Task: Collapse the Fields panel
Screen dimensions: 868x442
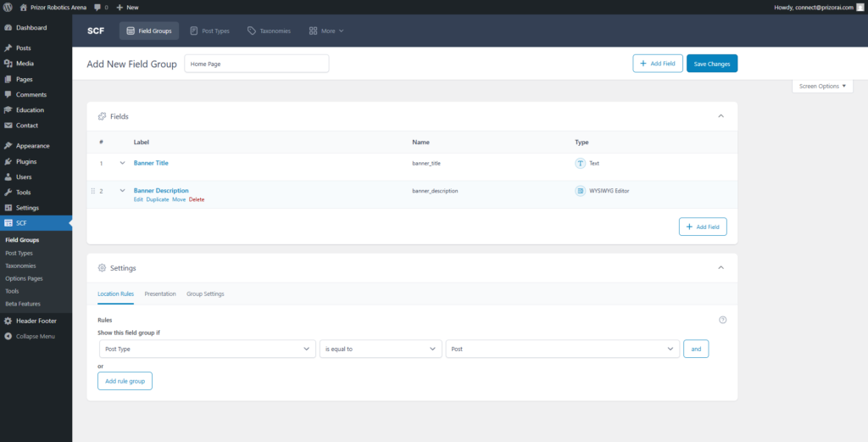Action: tap(721, 116)
